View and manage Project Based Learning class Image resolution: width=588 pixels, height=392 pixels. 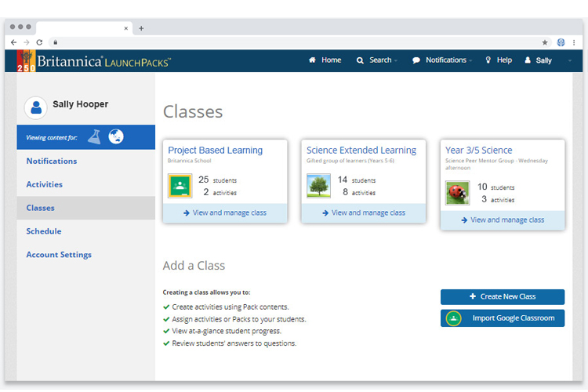pos(225,212)
